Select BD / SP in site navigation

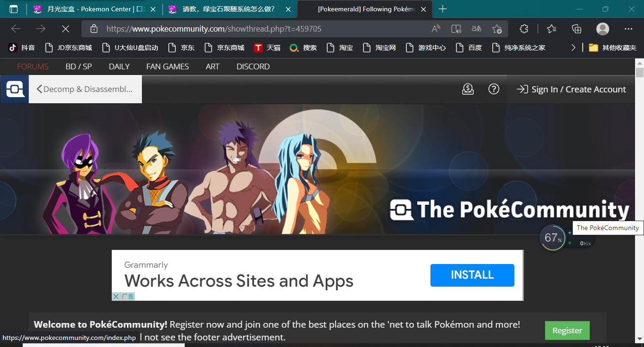pos(79,66)
